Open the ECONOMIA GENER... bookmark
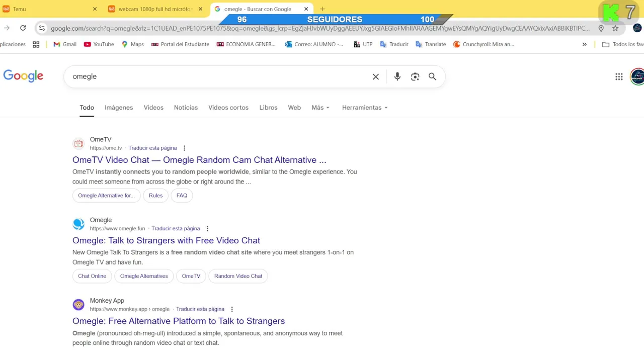Screen dimensions: 644x362 (246, 44)
